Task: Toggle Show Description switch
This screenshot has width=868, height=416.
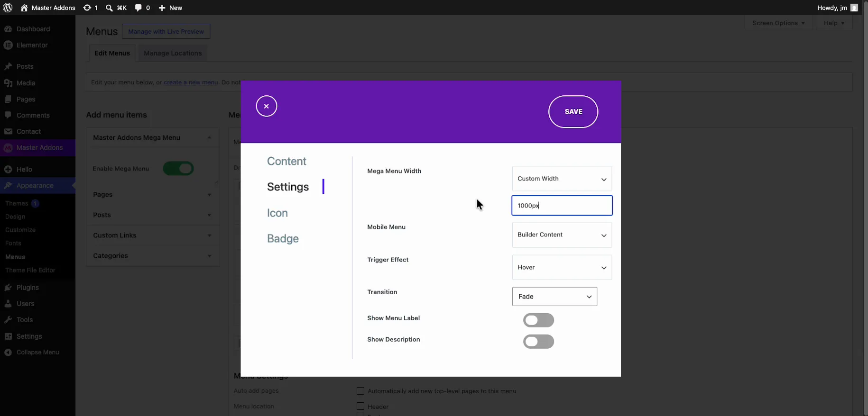Action: [x=538, y=342]
